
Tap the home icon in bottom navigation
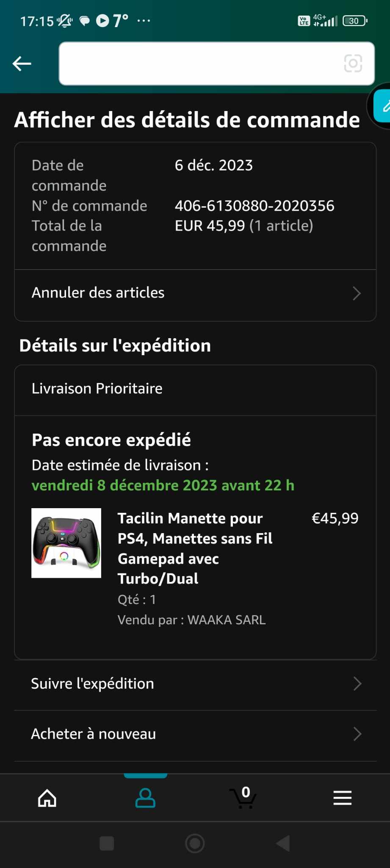(x=47, y=798)
